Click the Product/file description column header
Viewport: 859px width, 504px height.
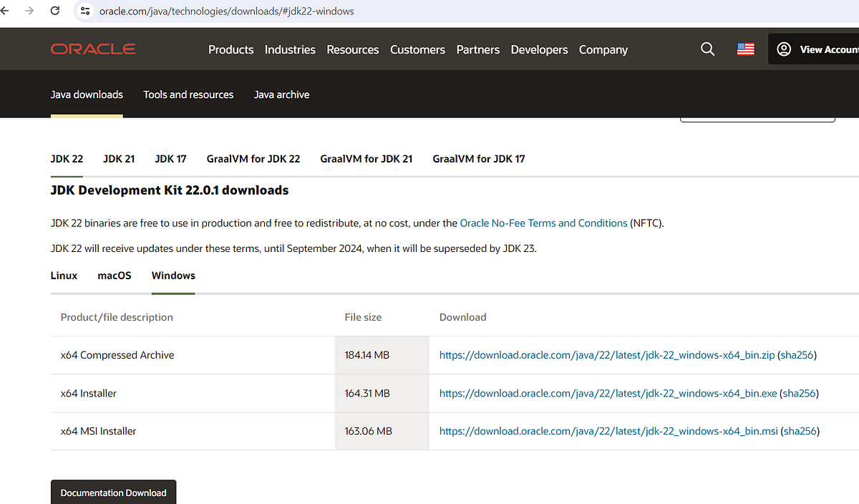tap(117, 317)
